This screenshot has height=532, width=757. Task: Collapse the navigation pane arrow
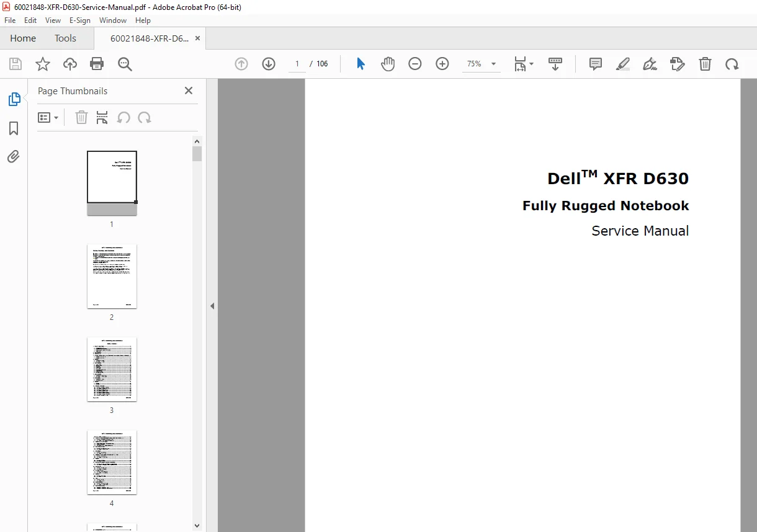point(212,306)
